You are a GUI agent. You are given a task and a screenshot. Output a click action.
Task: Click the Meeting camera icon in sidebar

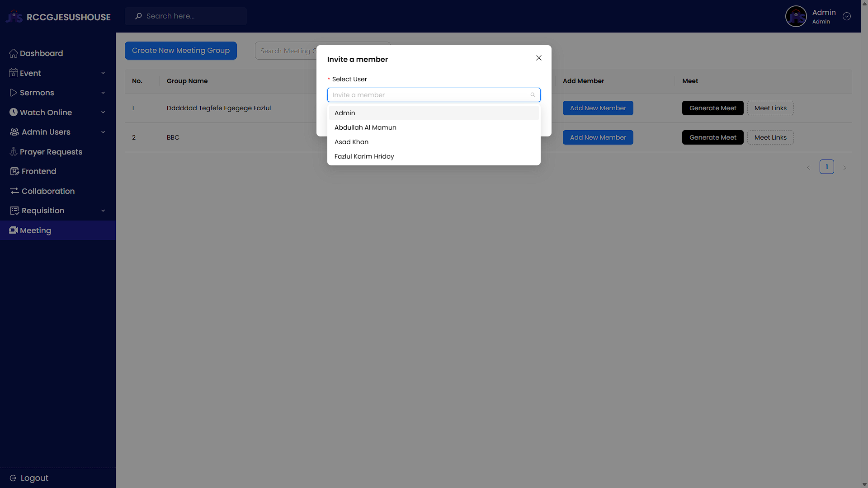coord(14,230)
